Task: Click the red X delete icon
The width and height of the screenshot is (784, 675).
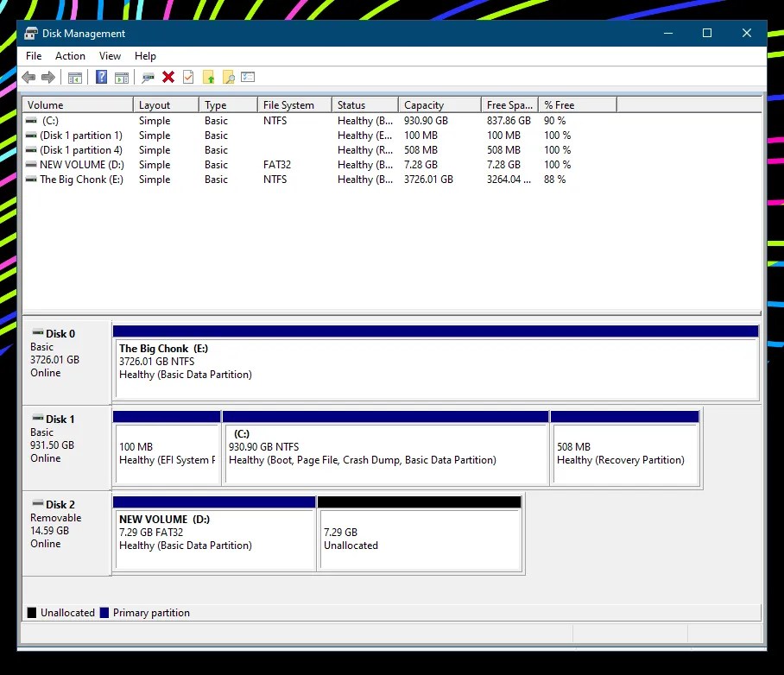Action: (x=168, y=77)
